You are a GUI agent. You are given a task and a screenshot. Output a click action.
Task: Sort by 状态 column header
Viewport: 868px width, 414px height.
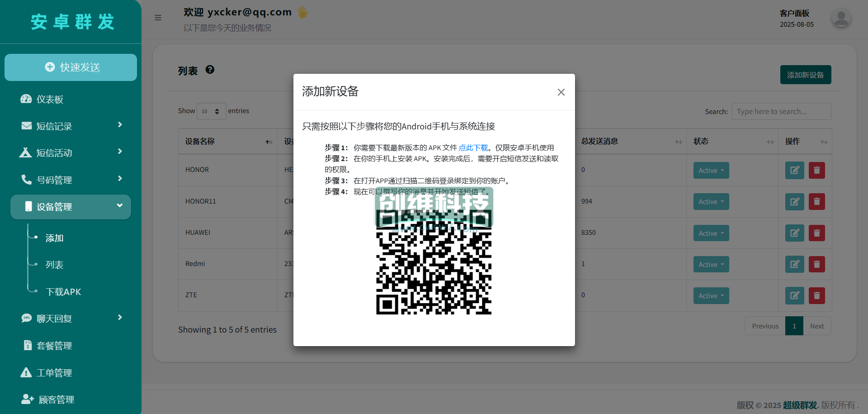pos(732,141)
